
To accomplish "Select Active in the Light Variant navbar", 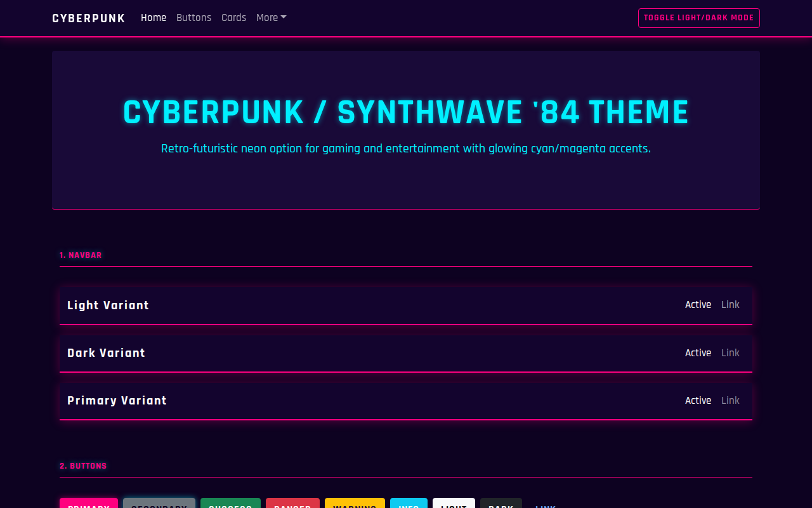I will pos(698,305).
